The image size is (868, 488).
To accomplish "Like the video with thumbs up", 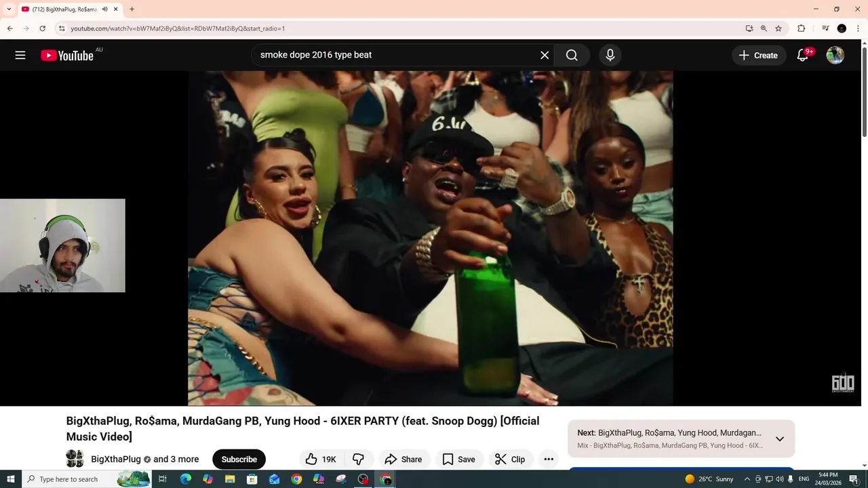I will [x=321, y=459].
